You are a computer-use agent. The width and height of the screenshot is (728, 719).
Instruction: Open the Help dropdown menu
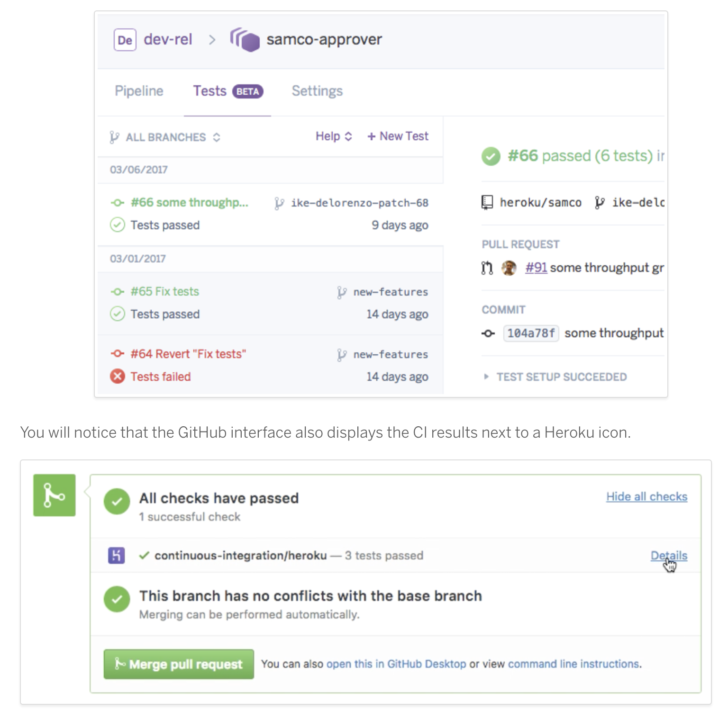pyautogui.click(x=334, y=136)
